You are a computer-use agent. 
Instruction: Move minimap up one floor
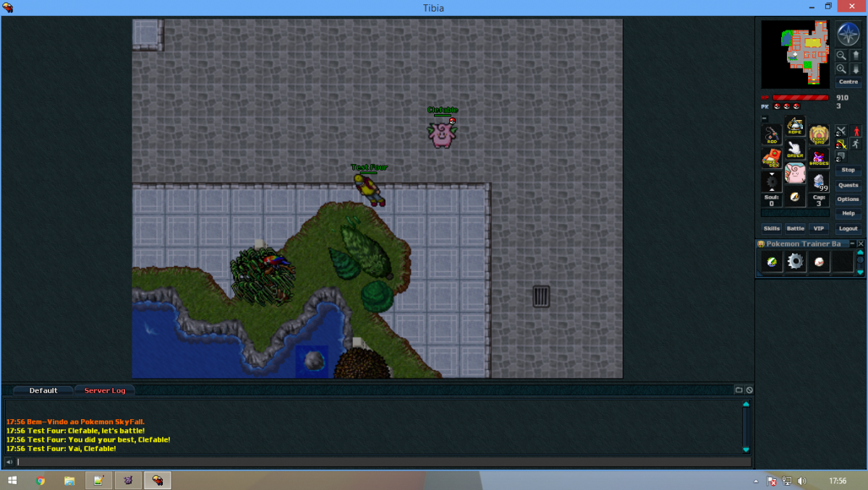pyautogui.click(x=856, y=55)
